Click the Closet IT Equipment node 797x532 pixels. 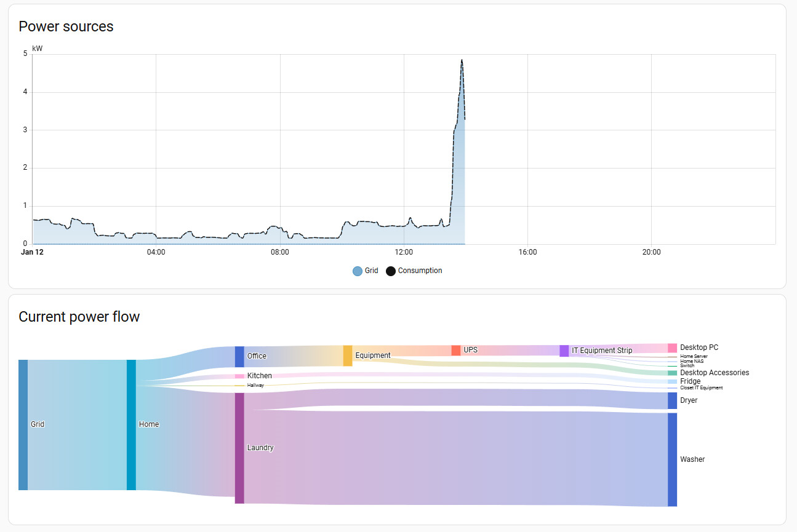point(672,388)
